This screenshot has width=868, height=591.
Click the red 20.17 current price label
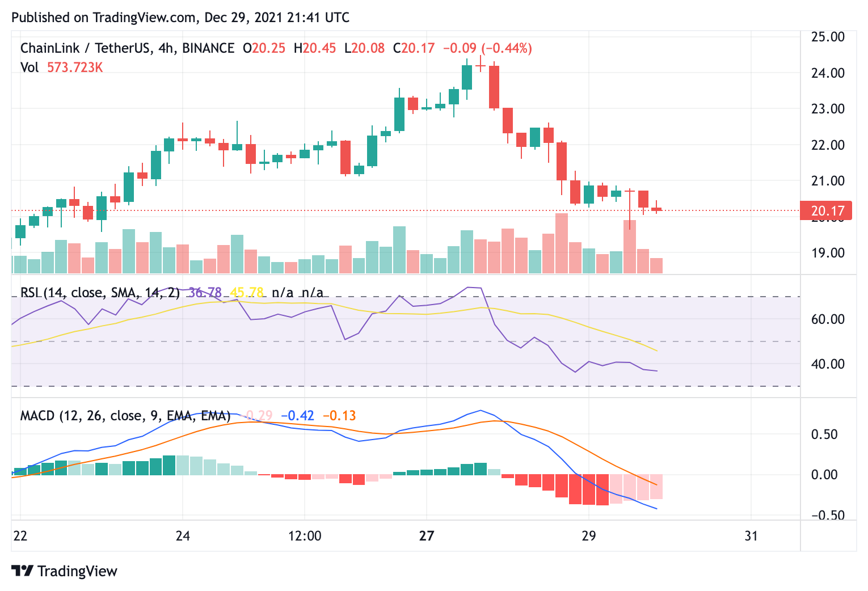[828, 211]
